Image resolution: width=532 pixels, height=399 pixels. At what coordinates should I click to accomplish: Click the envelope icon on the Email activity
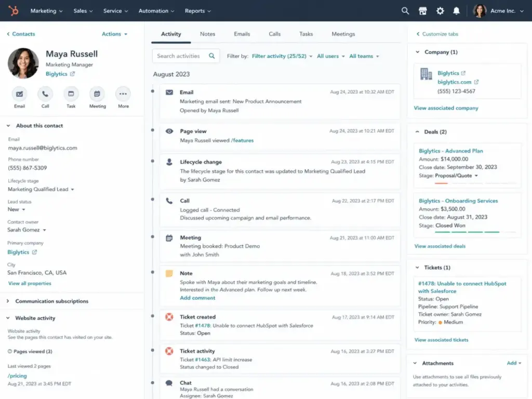coord(169,92)
